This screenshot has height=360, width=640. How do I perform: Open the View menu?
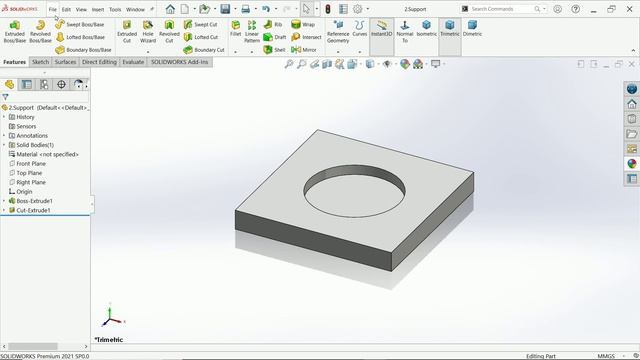pyautogui.click(x=81, y=9)
